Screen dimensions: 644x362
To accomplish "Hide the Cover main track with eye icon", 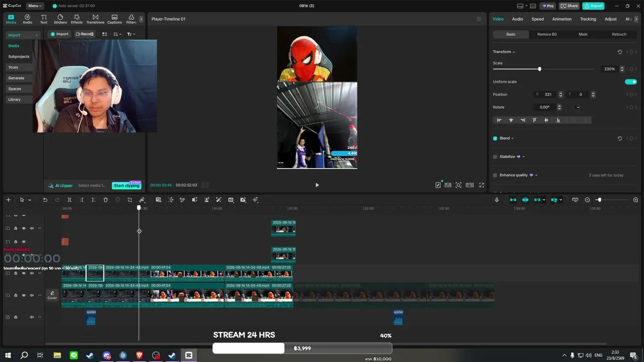I will [x=24, y=296].
